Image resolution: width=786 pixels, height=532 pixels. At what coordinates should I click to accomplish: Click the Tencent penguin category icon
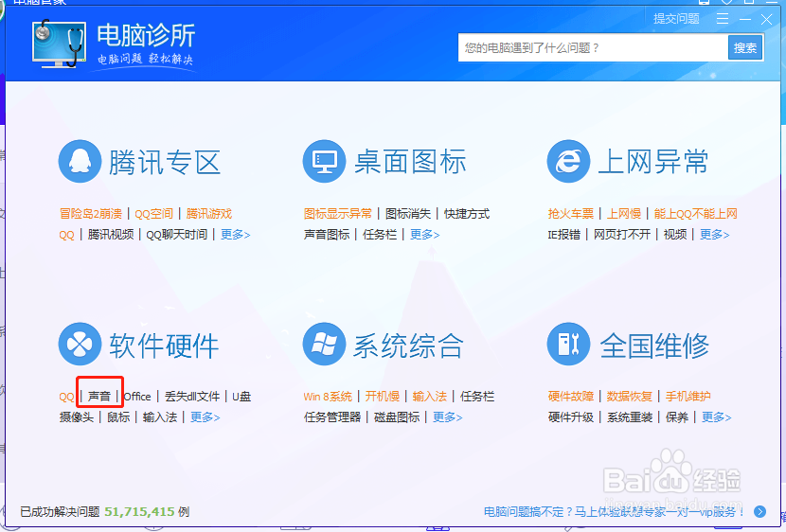tap(80, 161)
